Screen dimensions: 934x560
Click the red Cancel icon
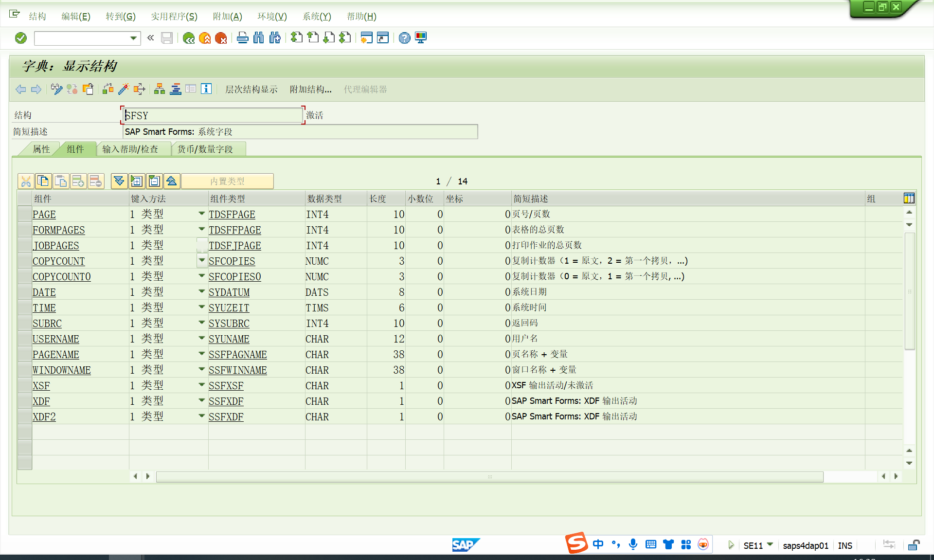[x=221, y=38]
